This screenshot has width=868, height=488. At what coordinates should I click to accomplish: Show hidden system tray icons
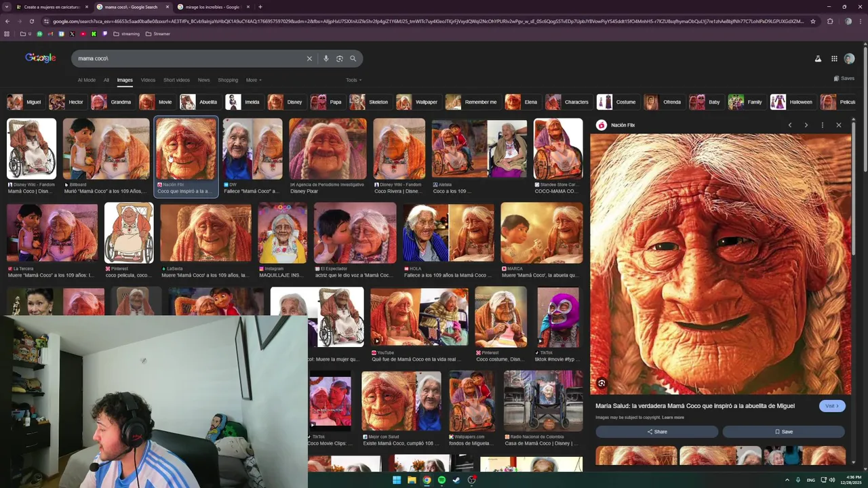tap(787, 480)
